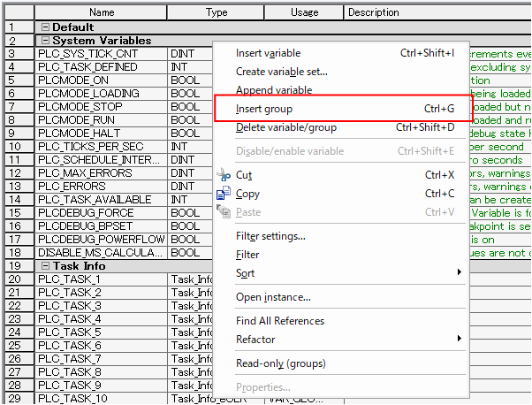Screen dimensions: 532x405
Task: Click the Name column header
Action: pyautogui.click(x=102, y=12)
